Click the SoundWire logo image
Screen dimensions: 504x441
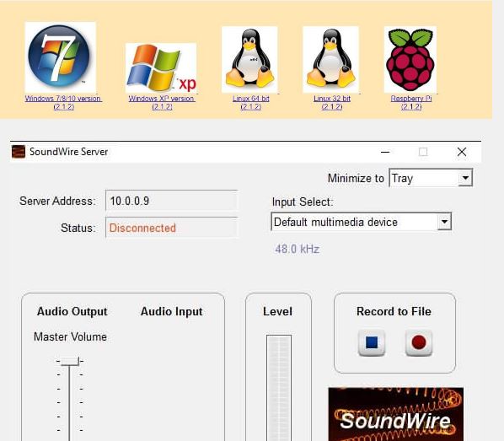coord(395,414)
